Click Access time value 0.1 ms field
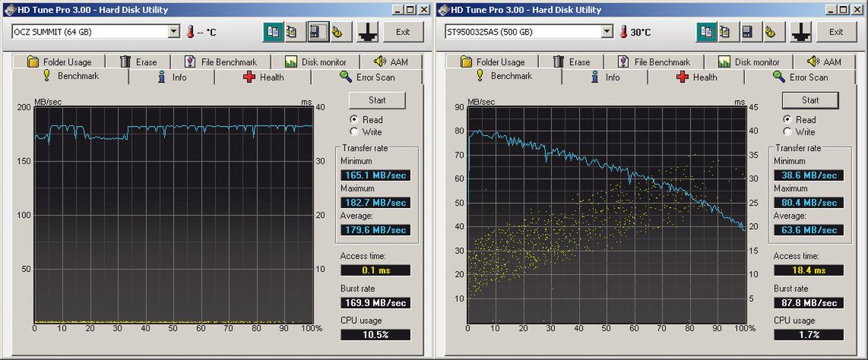868x360 pixels. (375, 270)
